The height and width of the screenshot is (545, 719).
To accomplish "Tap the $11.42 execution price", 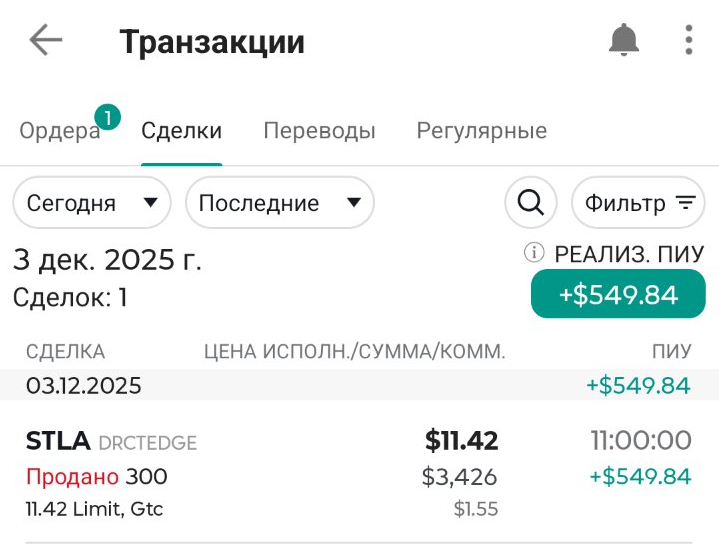I will 461,440.
